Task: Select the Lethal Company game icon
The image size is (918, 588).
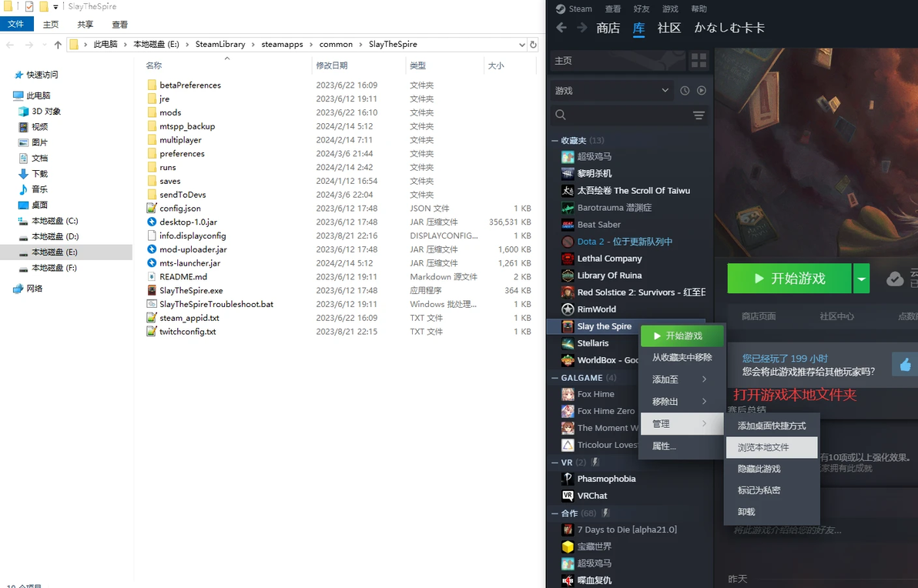Action: [568, 259]
